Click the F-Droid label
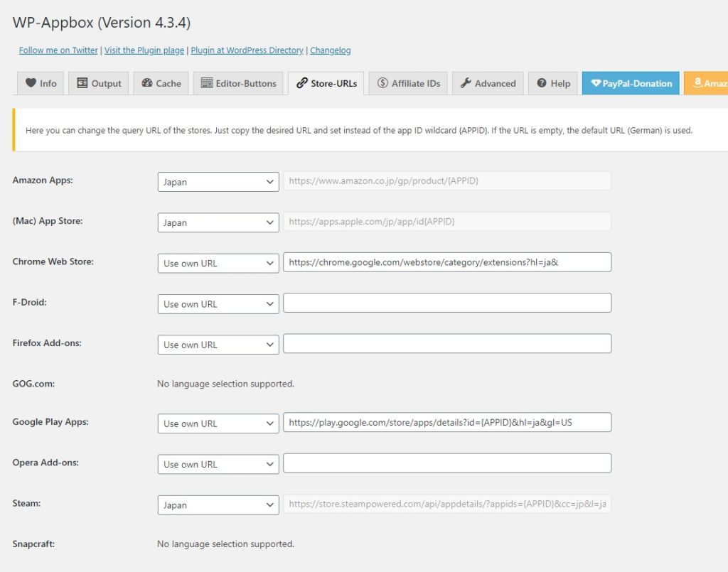The height and width of the screenshot is (572, 728). point(30,303)
